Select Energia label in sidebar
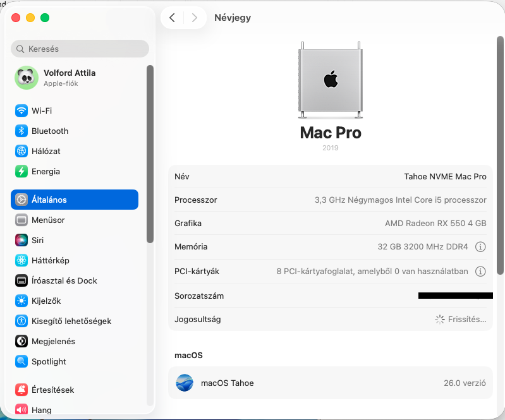Screen dimensions: 505x420 46,172
